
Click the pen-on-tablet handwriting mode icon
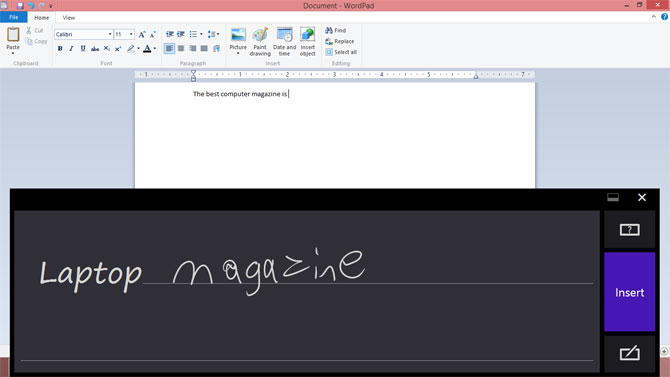(629, 353)
